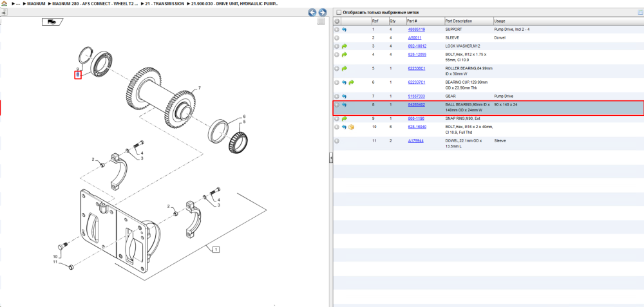This screenshot has width=644, height=307.
Task: Go to next diagram with blue right arrow
Action: point(323,12)
